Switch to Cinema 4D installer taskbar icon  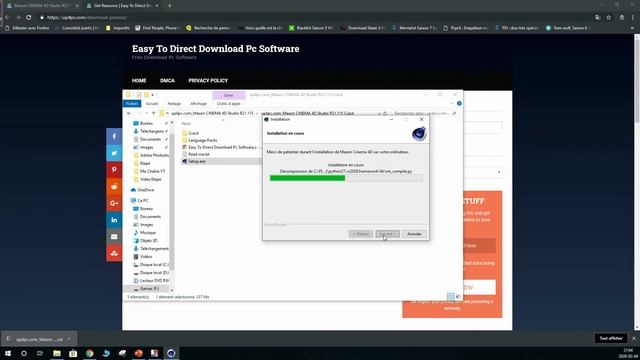171,353
